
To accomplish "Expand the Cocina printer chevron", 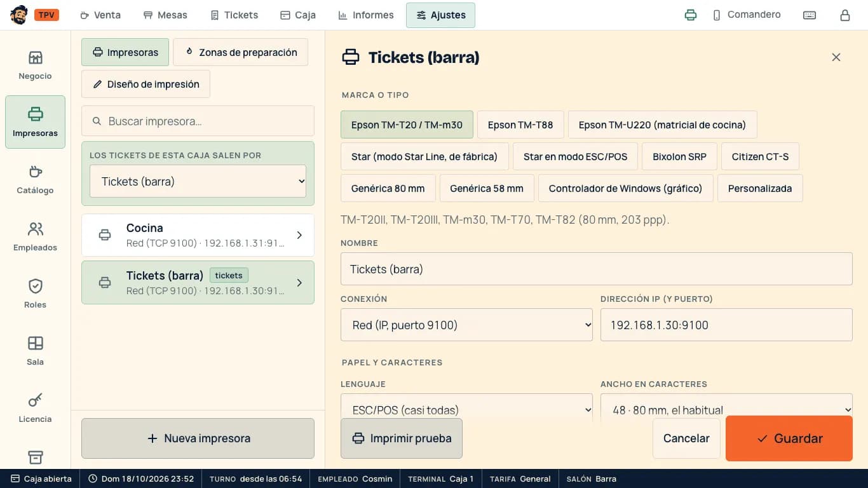I will pyautogui.click(x=299, y=235).
